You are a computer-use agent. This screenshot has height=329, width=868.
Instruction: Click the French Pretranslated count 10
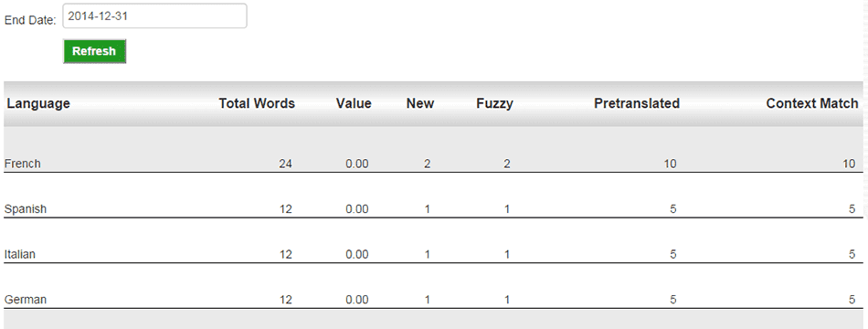(670, 164)
